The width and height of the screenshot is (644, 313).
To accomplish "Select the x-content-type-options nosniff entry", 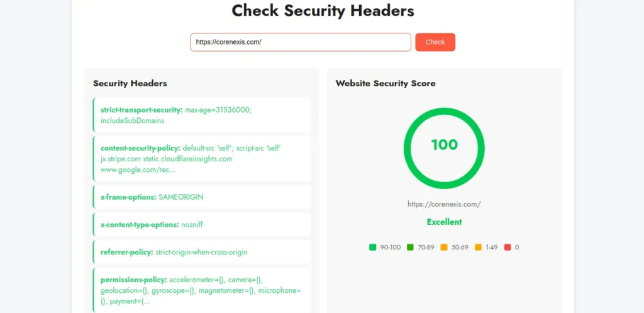I will [202, 225].
